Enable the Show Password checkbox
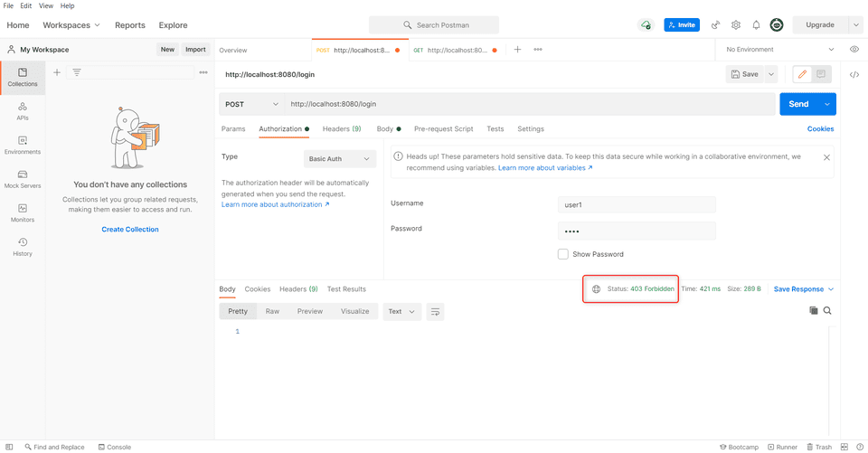 [563, 254]
